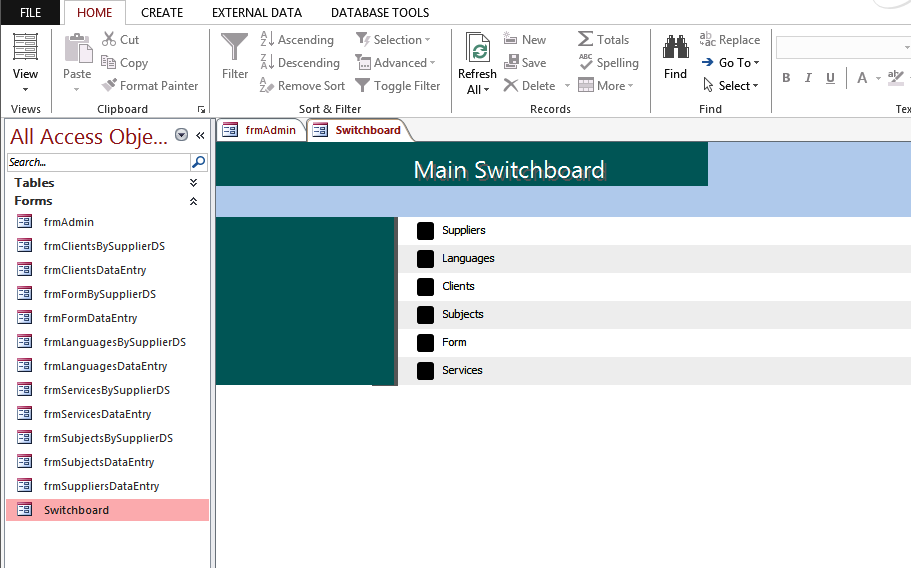Select frmServicesBySupplierDS form
This screenshot has height=568, width=911.
(107, 390)
